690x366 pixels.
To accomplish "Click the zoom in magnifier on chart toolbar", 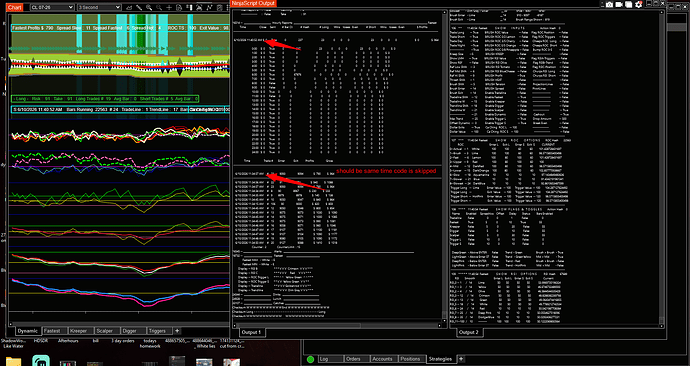I will click(149, 7).
